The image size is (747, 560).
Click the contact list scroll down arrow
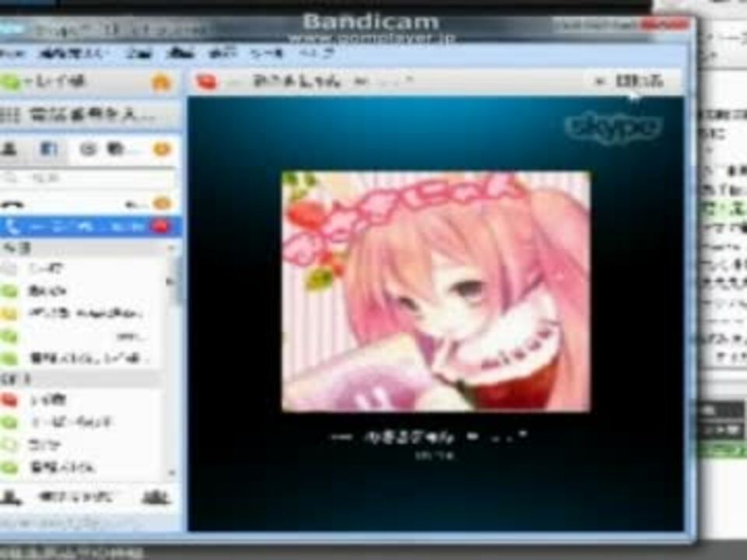coord(171,472)
